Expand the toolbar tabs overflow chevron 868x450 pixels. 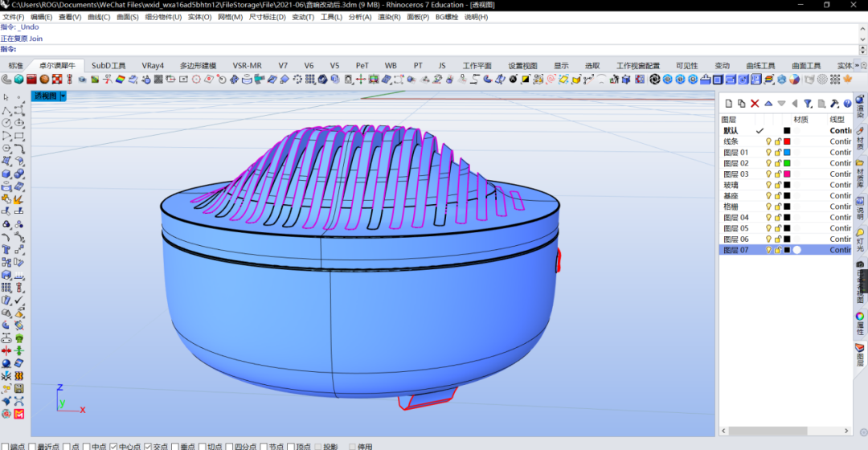pos(857,65)
